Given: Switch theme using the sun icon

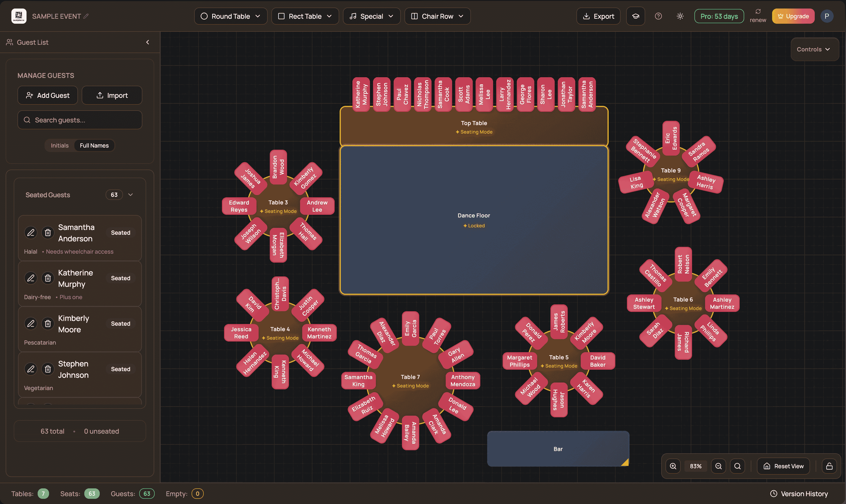Looking at the screenshot, I should [x=680, y=16].
